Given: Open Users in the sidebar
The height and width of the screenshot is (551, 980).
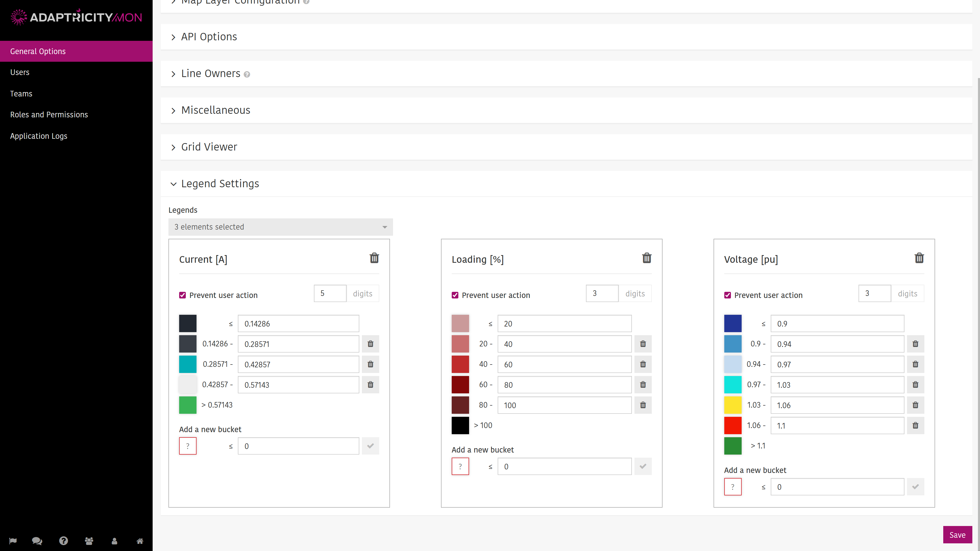Looking at the screenshot, I should [x=76, y=72].
